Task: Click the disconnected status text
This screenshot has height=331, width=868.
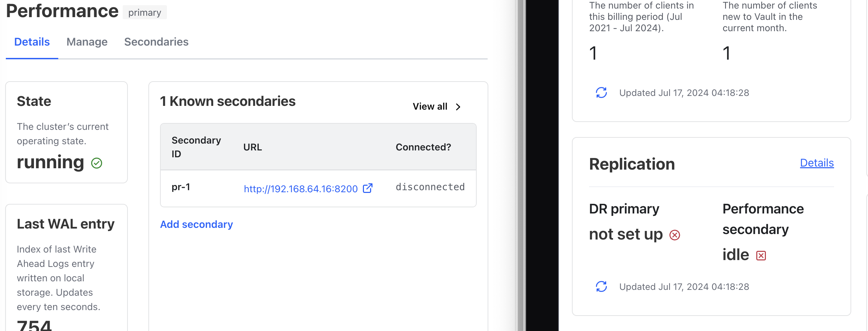Action: pos(430,187)
